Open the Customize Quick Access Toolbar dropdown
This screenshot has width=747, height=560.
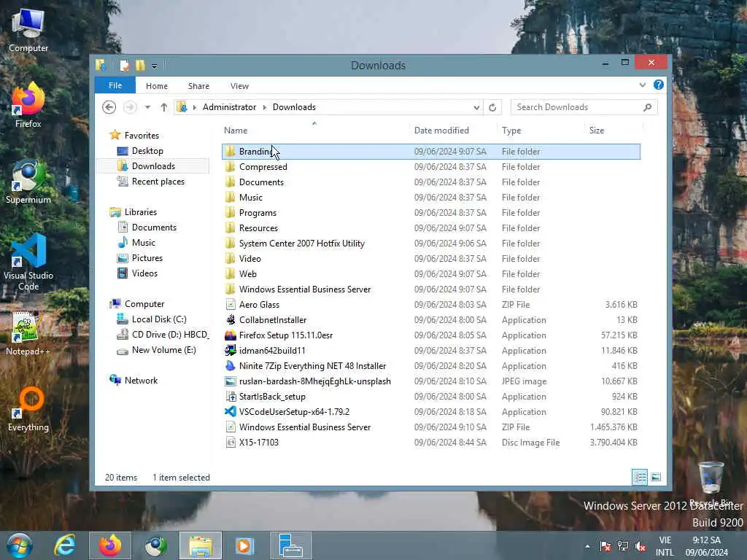point(155,66)
